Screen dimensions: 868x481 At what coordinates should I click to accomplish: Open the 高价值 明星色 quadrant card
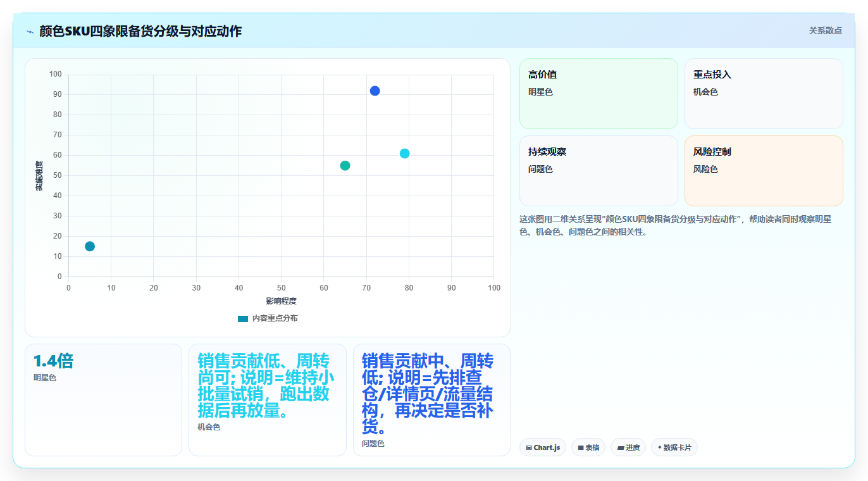(598, 94)
